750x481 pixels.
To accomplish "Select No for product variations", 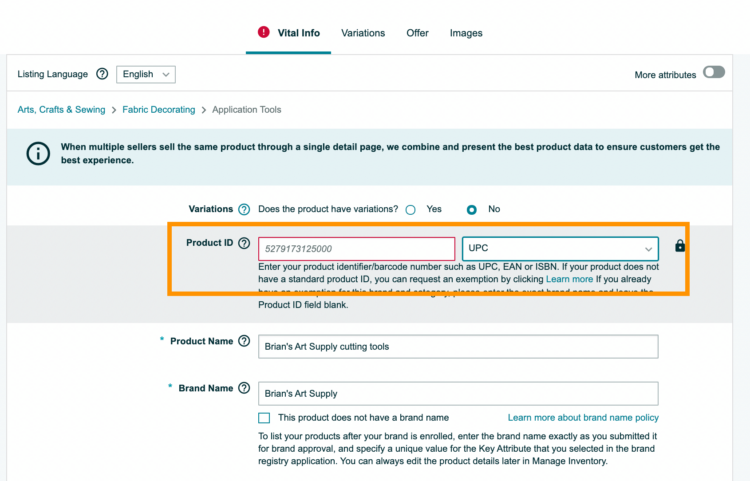I will (472, 210).
